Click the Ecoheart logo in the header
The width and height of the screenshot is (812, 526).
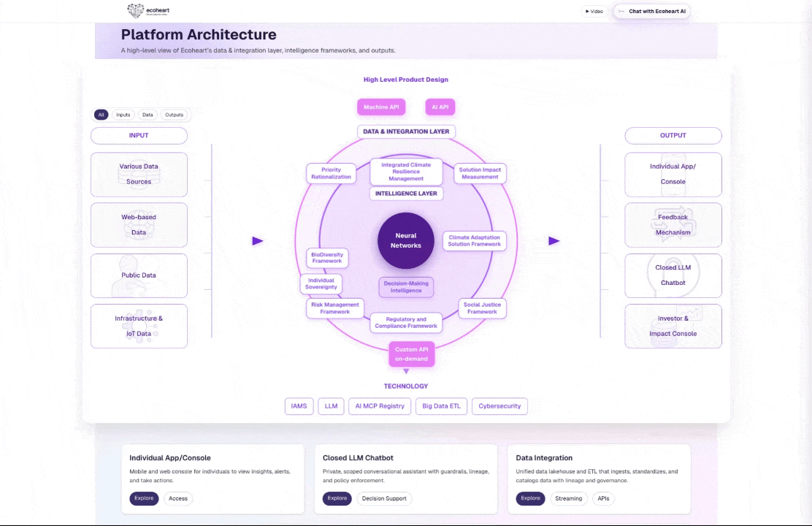coord(148,11)
